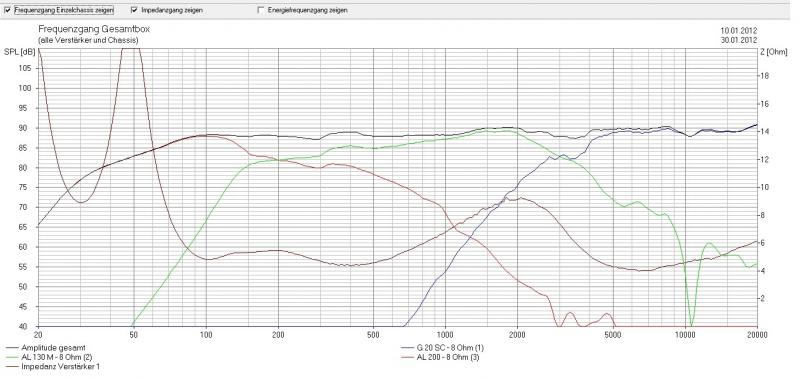Select the AL 130 M - 8 Ohm (2) legend entry

[57, 357]
